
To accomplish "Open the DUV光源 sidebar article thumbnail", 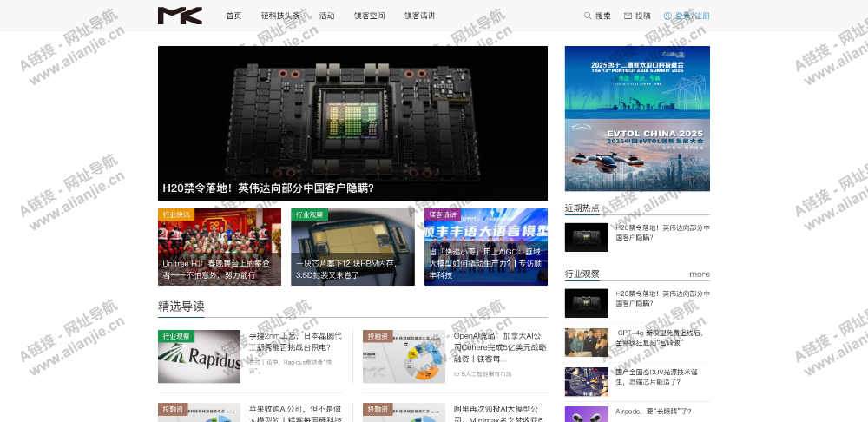I will [586, 381].
